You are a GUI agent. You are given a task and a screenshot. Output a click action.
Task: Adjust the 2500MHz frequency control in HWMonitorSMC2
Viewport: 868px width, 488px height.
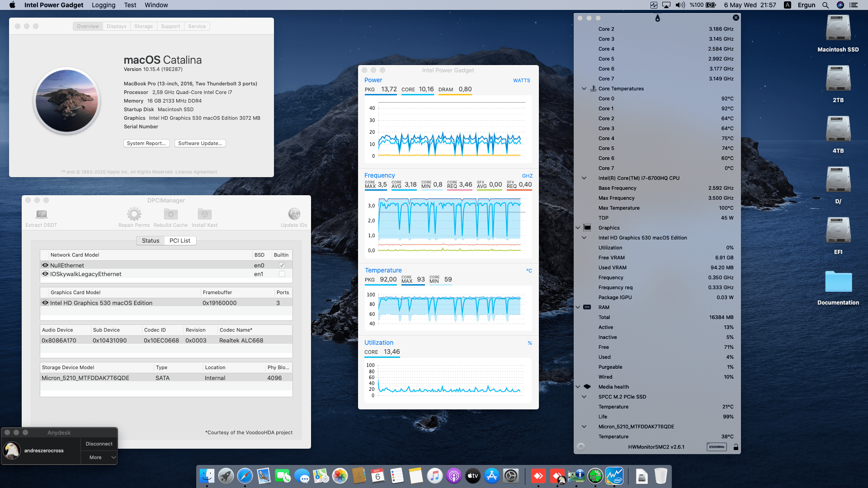(717, 447)
